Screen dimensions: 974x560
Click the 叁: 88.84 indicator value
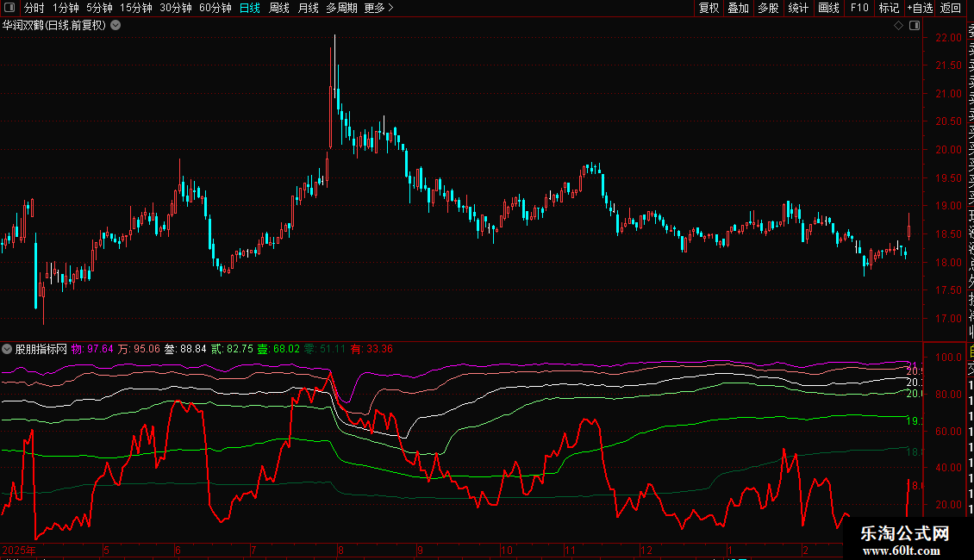(185, 349)
